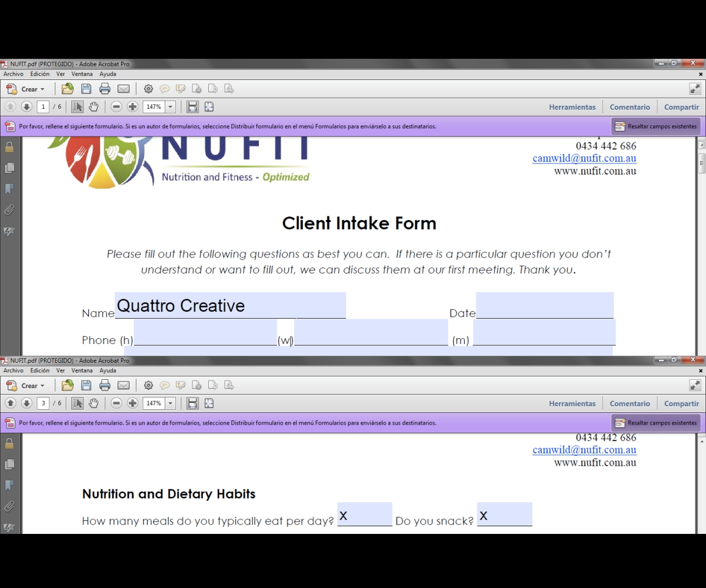This screenshot has width=706, height=588.
Task: Open the 147% zoom dropdown in page 1 window
Action: click(171, 107)
